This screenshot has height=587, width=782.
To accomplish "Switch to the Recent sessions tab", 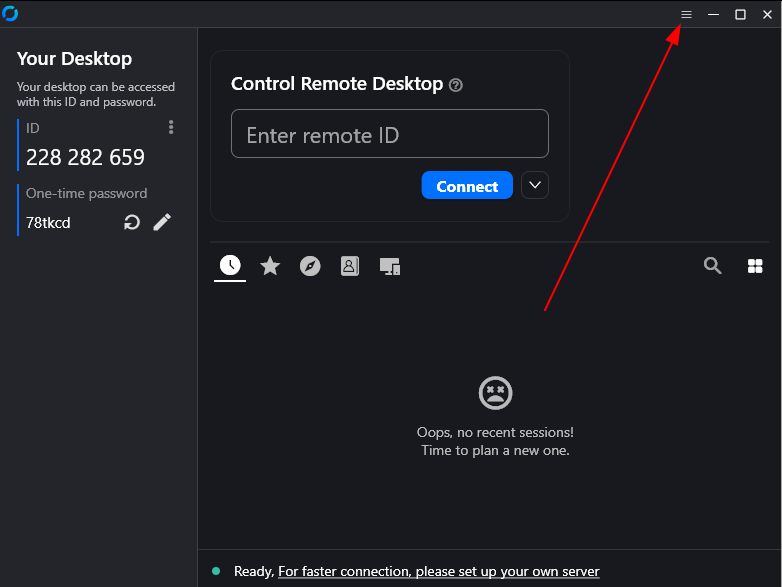I will click(x=230, y=265).
